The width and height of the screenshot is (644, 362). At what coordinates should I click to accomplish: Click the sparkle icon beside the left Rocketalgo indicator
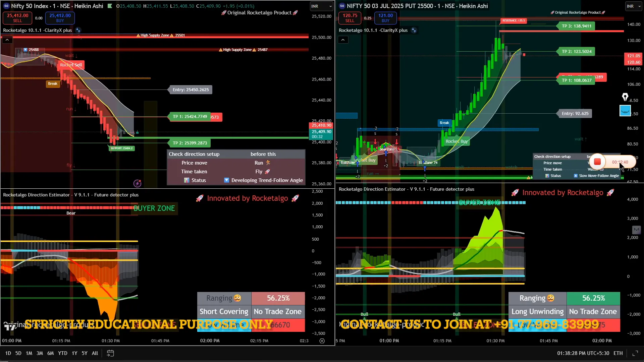tap(78, 30)
